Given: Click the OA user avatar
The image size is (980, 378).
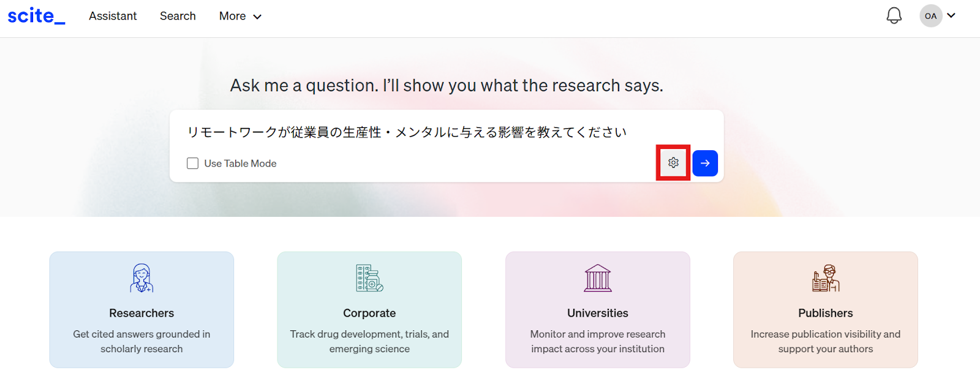Looking at the screenshot, I should (x=930, y=16).
